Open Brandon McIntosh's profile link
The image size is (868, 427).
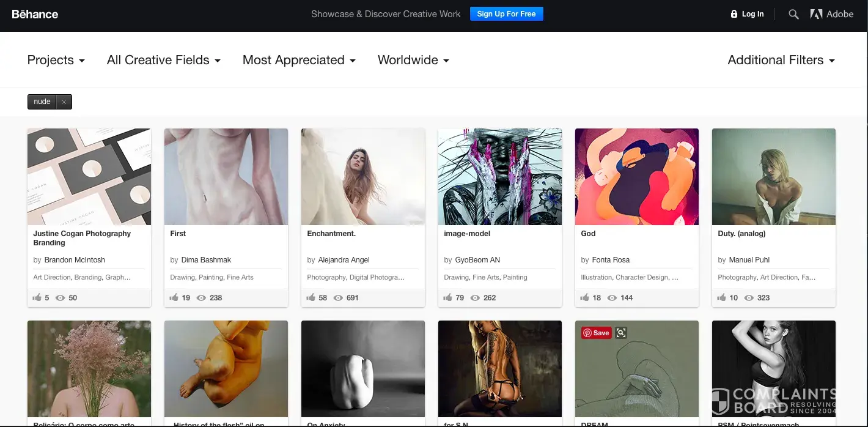click(75, 260)
